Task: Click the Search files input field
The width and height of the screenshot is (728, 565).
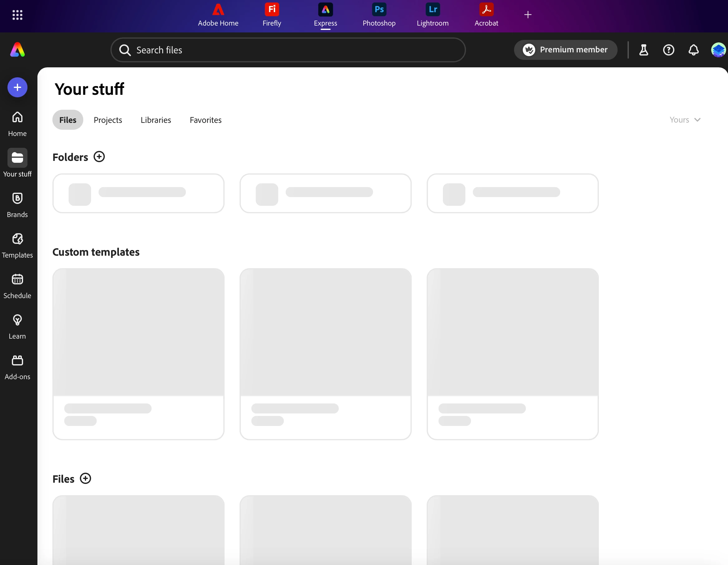Action: [x=288, y=50]
